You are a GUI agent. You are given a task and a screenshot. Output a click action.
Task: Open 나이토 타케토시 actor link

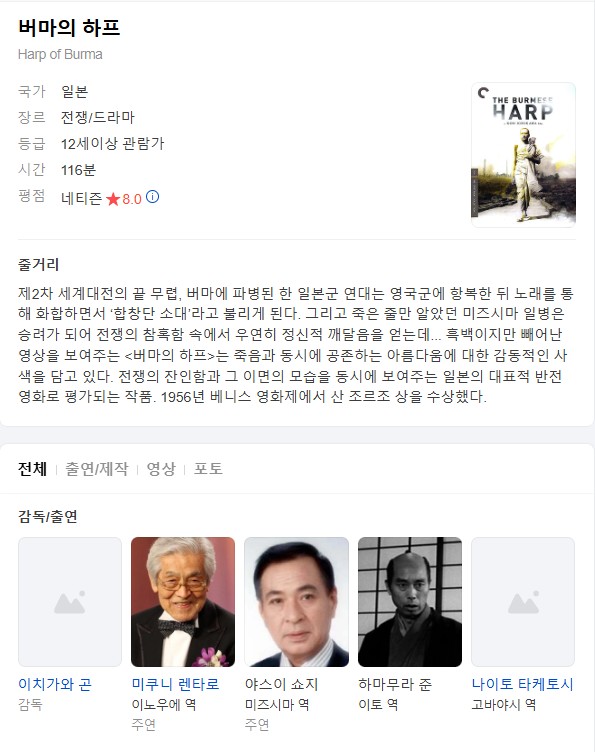click(523, 684)
